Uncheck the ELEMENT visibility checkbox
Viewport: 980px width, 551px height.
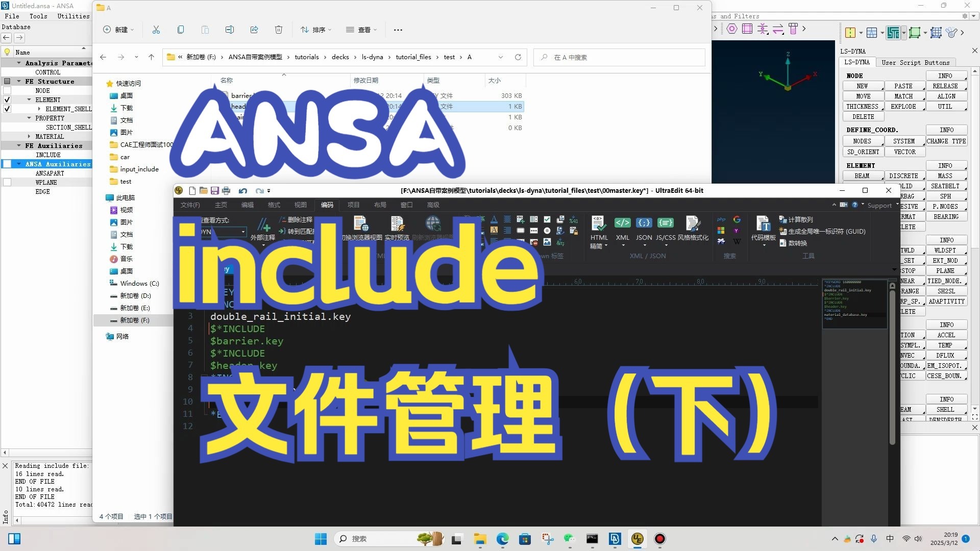(x=7, y=100)
